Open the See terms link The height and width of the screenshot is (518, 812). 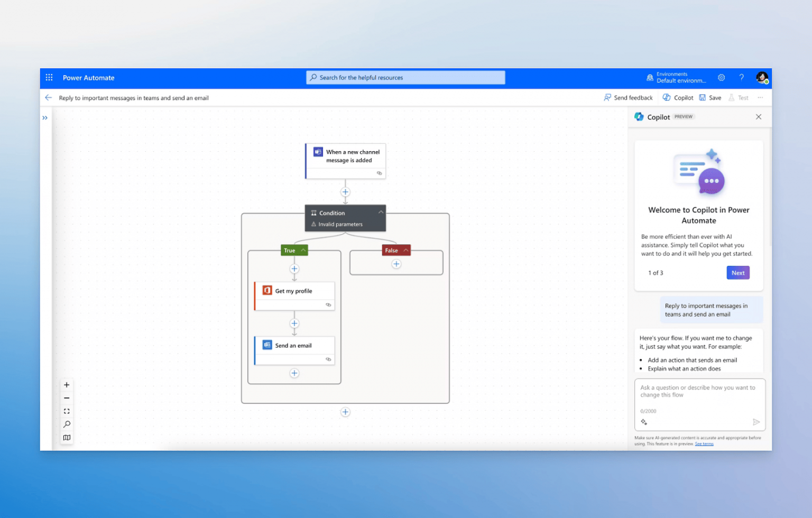pos(704,443)
